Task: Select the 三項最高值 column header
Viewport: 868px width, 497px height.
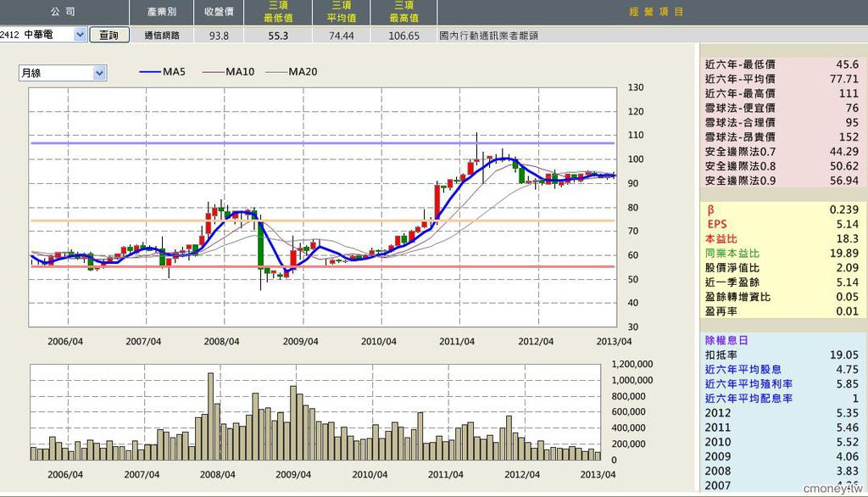Action: [x=403, y=12]
